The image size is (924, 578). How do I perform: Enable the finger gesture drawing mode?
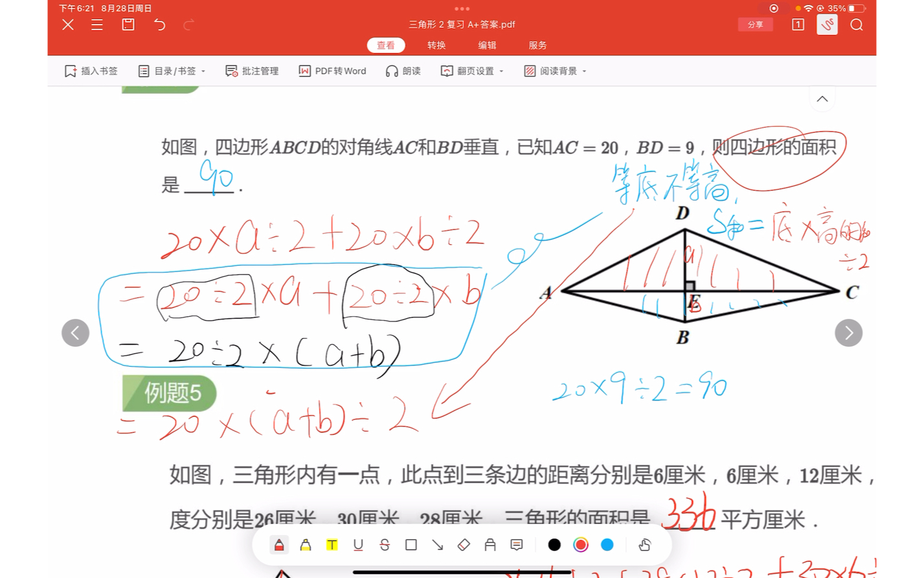(645, 545)
